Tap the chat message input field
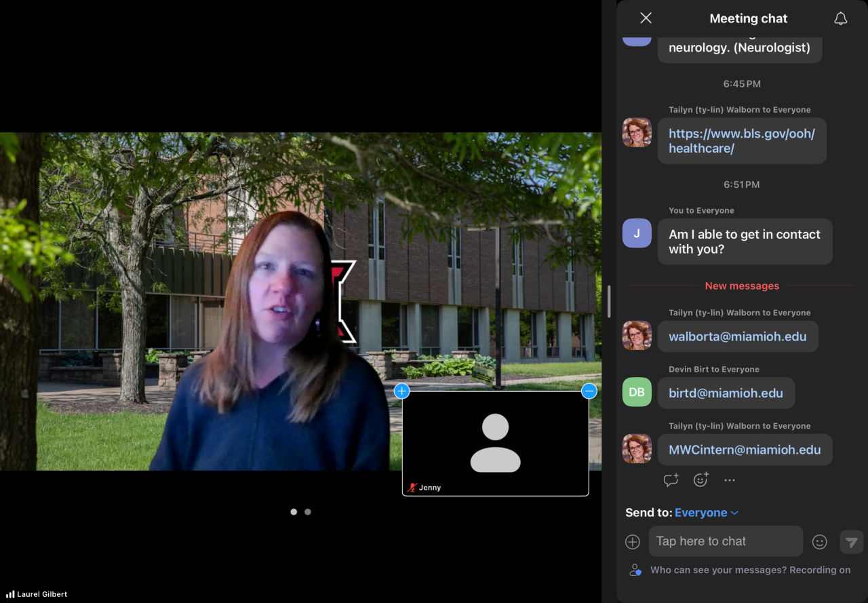This screenshot has width=868, height=603. (726, 541)
